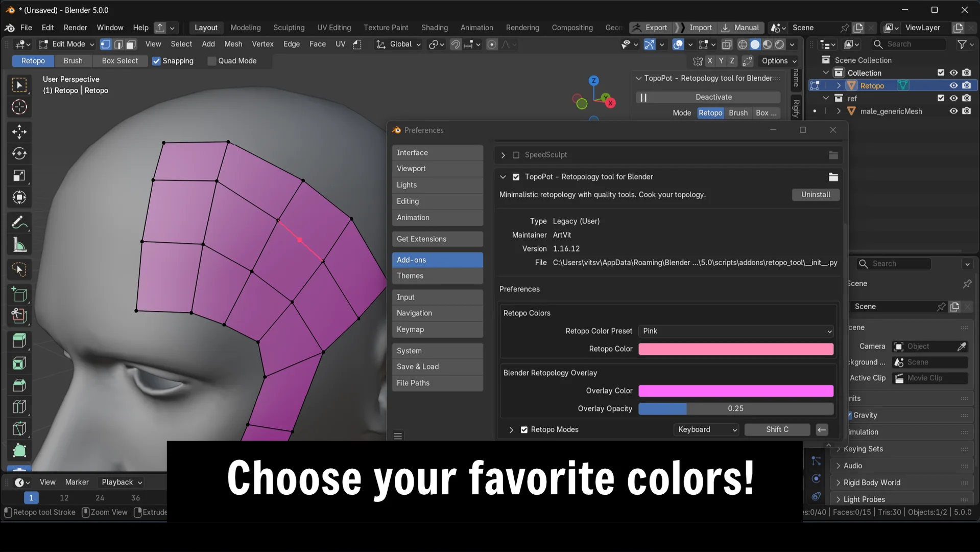Hide the male_genericMesh object
The height and width of the screenshot is (552, 980).
[953, 111]
